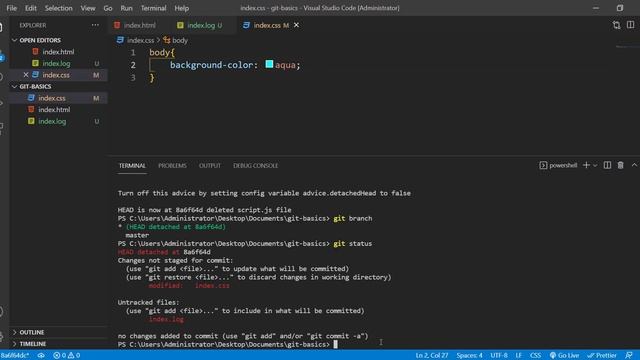Click line number 3 in editor gutter
This screenshot has height=360, width=640.
(133, 78)
